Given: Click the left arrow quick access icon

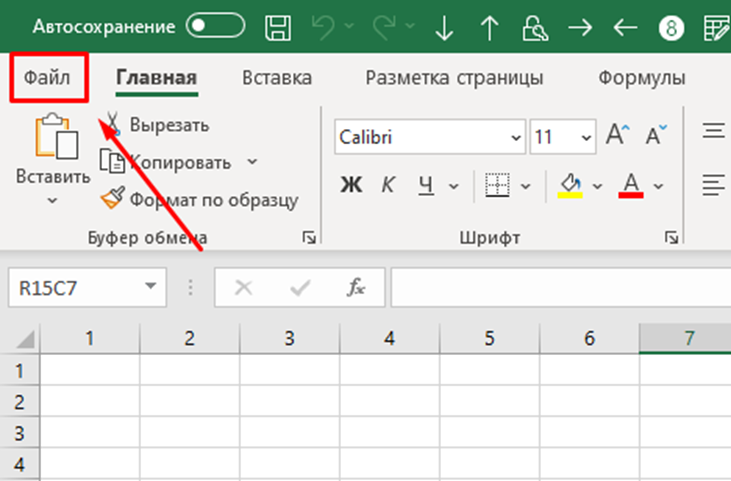Looking at the screenshot, I should click(625, 27).
